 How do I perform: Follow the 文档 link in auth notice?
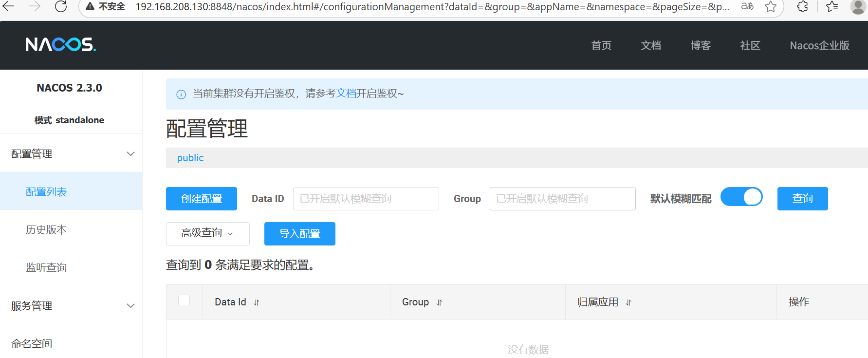346,94
